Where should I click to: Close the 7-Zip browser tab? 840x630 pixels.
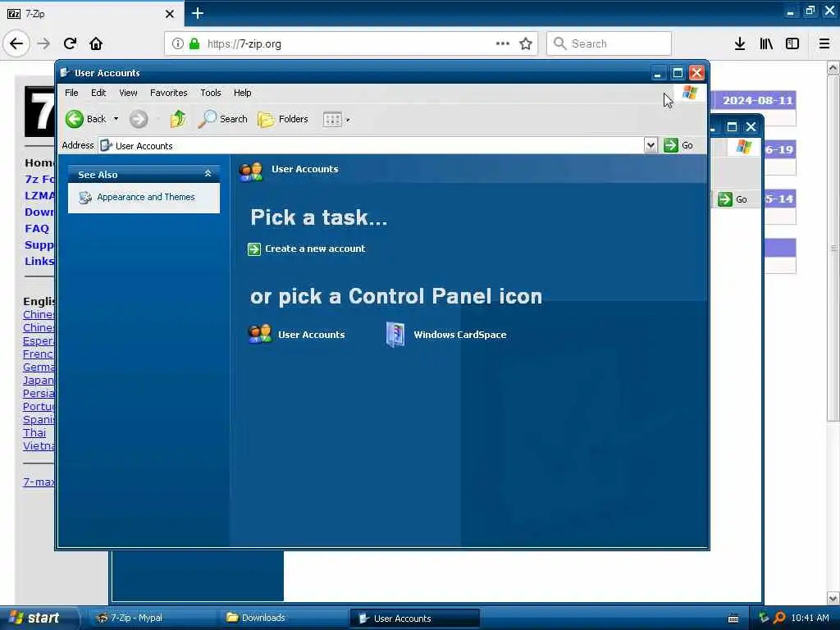(x=170, y=13)
